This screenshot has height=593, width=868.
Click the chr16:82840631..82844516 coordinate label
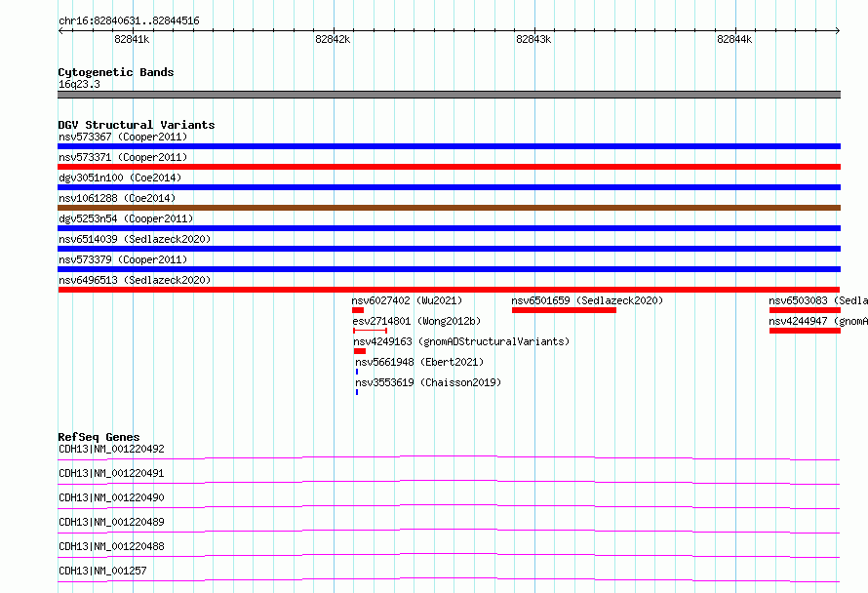click(129, 21)
